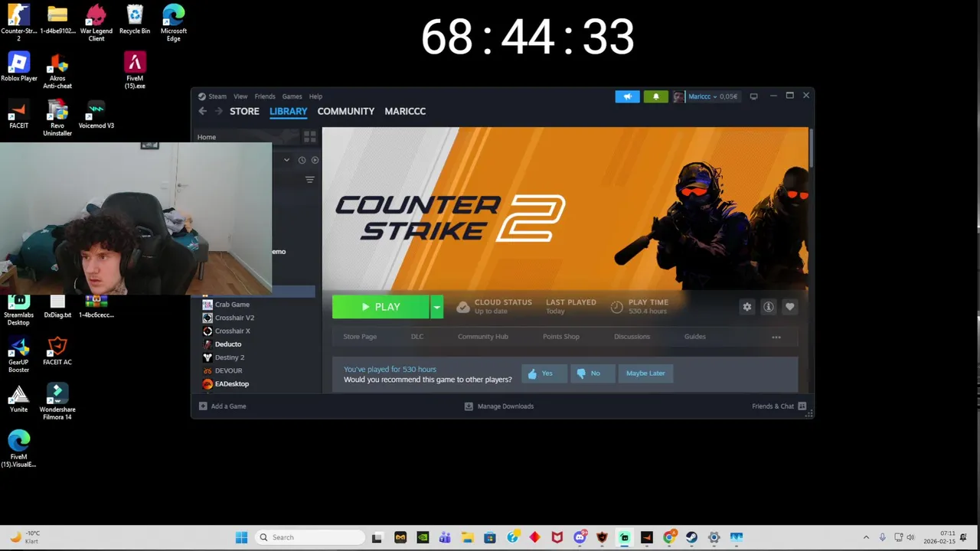The width and height of the screenshot is (980, 551).
Task: Go forward with the Steam forward arrow
Action: 218,111
